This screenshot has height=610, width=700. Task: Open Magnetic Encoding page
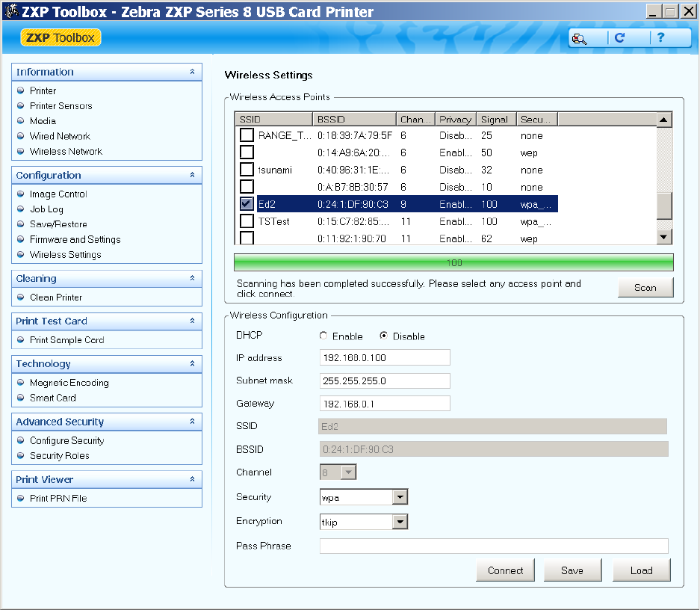click(69, 383)
